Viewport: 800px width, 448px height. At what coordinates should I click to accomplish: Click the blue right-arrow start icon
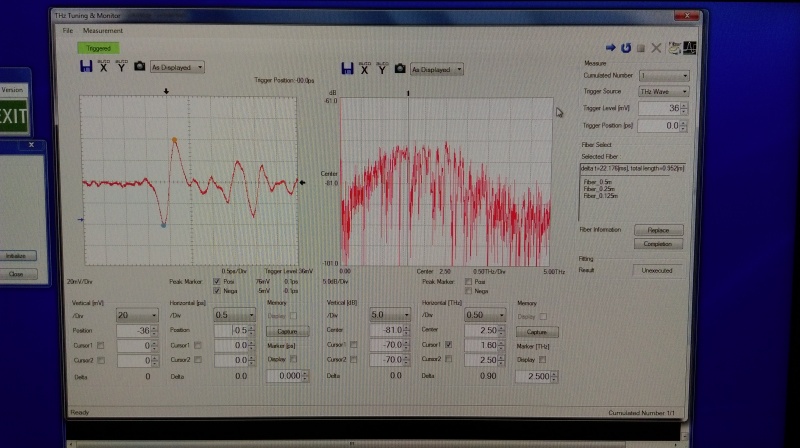click(610, 47)
